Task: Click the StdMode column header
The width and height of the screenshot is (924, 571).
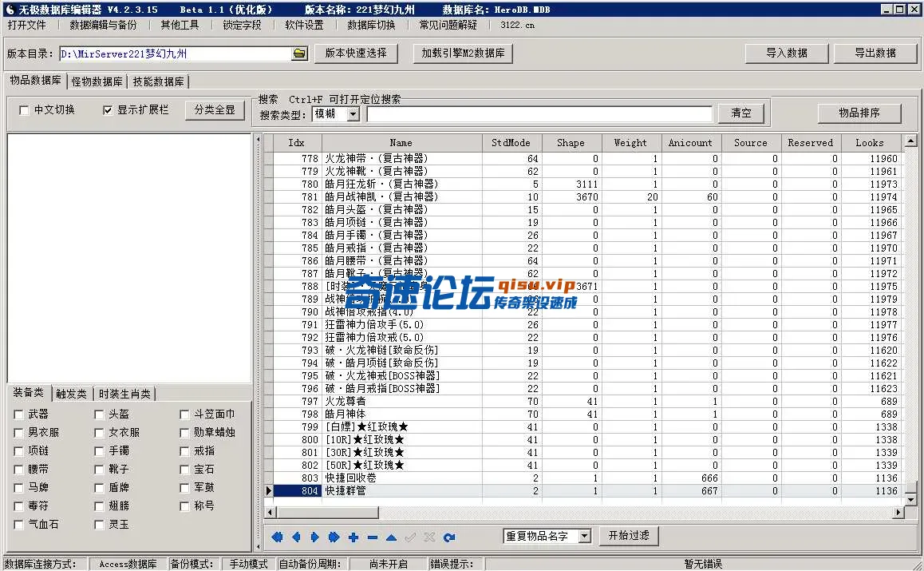Action: point(511,143)
